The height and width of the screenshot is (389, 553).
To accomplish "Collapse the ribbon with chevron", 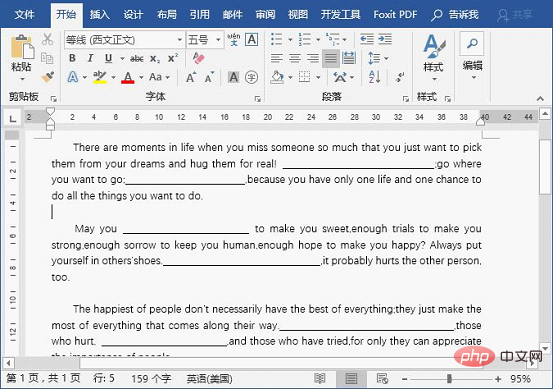I will [x=540, y=99].
